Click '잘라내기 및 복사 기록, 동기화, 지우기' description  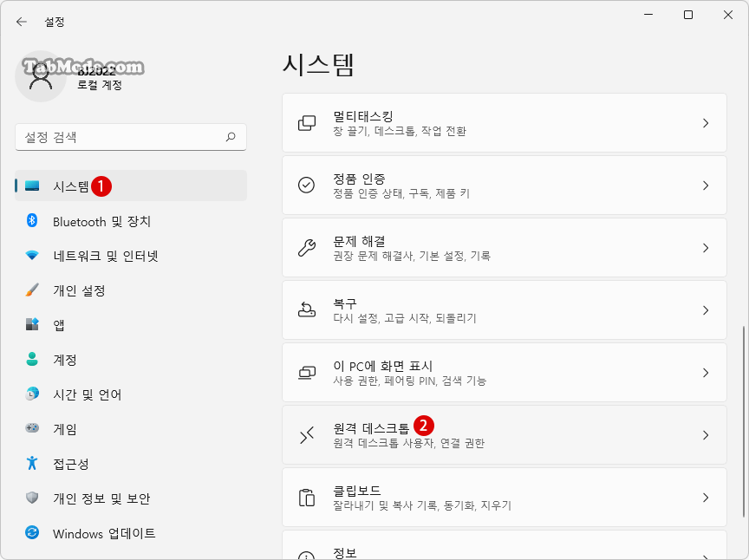422,505
